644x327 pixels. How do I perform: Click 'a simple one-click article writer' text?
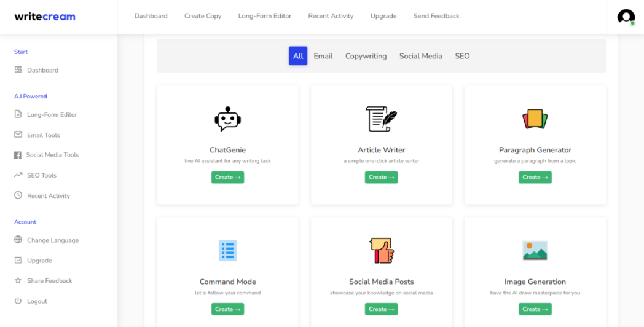382,161
